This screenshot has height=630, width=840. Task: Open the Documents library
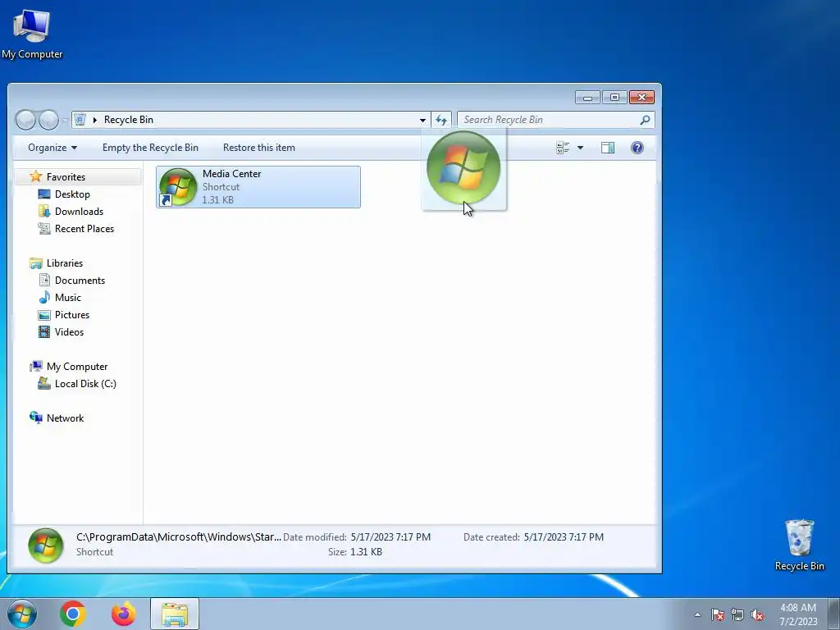tap(80, 281)
